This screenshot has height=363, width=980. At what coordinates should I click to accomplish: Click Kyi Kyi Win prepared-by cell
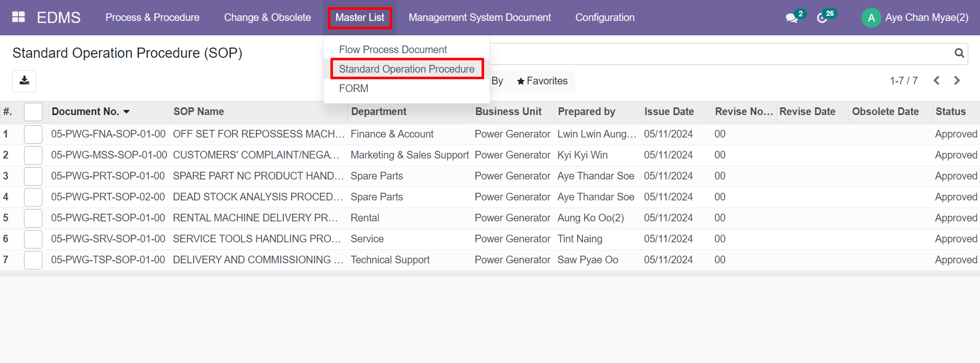(582, 155)
